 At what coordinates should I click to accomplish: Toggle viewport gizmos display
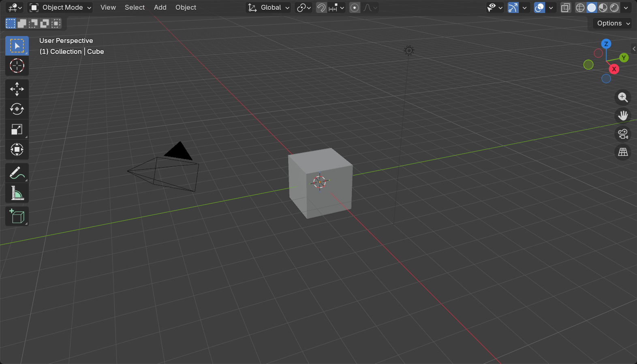pyautogui.click(x=513, y=7)
